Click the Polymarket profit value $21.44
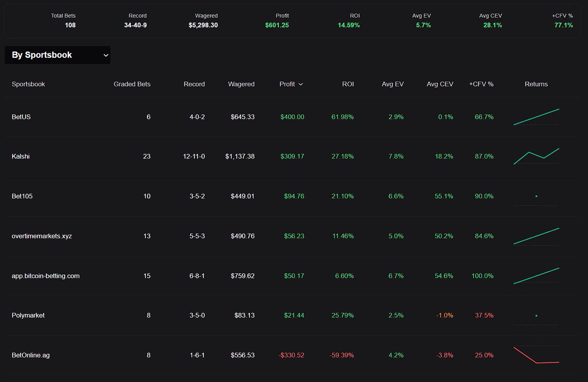The image size is (588, 382). (x=294, y=315)
